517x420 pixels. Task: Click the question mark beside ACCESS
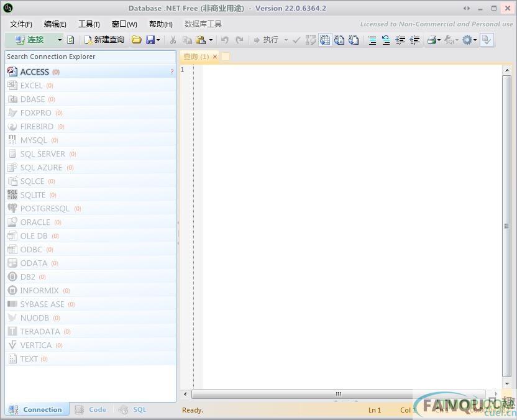point(172,72)
